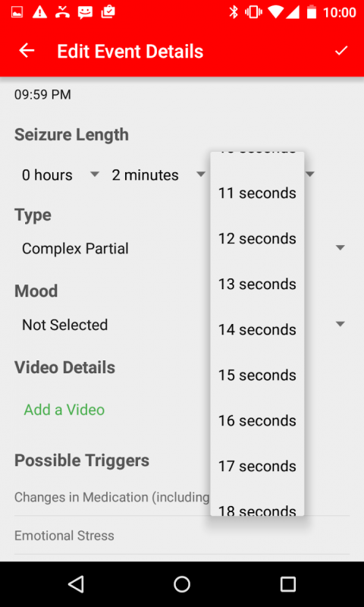
Task: Choose 12 seconds option
Action: (x=257, y=238)
